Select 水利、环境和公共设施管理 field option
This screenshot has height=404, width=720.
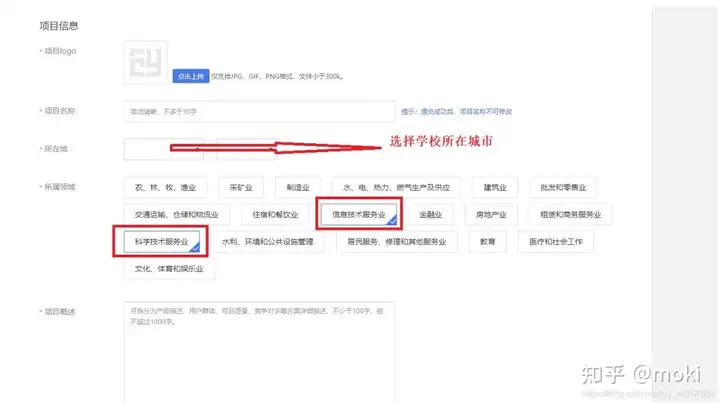click(x=268, y=241)
